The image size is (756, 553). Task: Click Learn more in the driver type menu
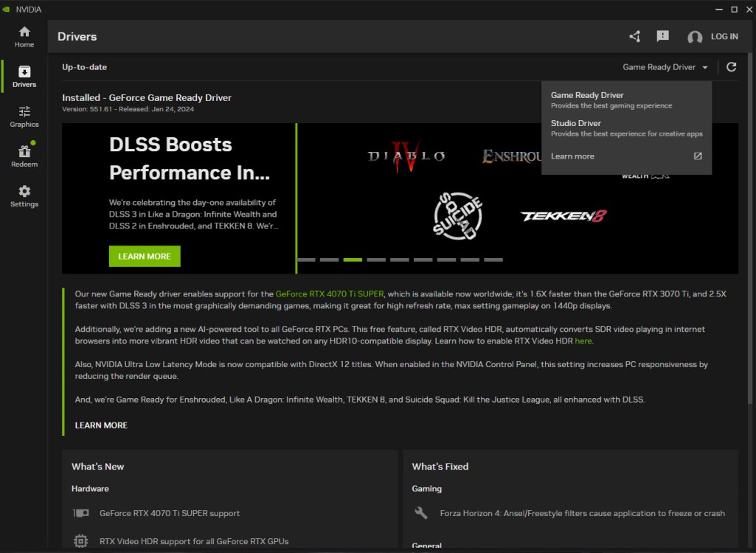(572, 156)
